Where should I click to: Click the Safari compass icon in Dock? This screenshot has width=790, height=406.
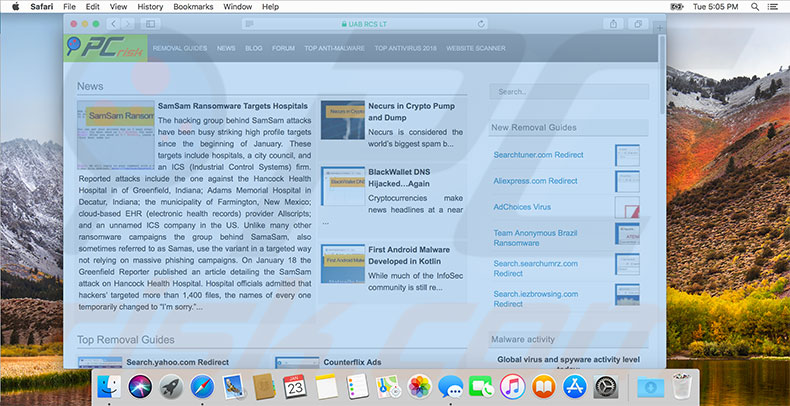(203, 387)
